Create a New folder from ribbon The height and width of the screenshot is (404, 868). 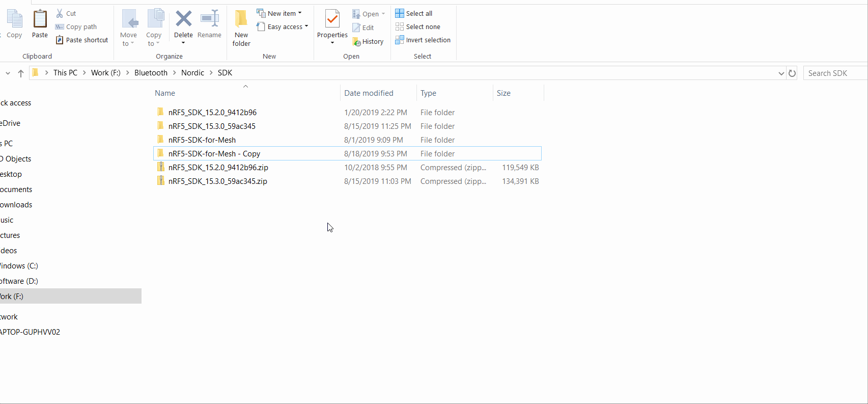click(x=241, y=28)
